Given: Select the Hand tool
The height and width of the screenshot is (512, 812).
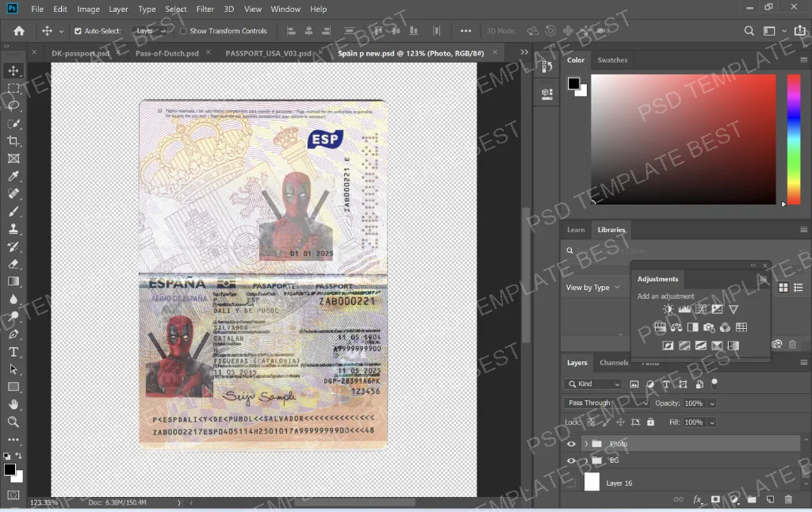Looking at the screenshot, I should click(13, 404).
